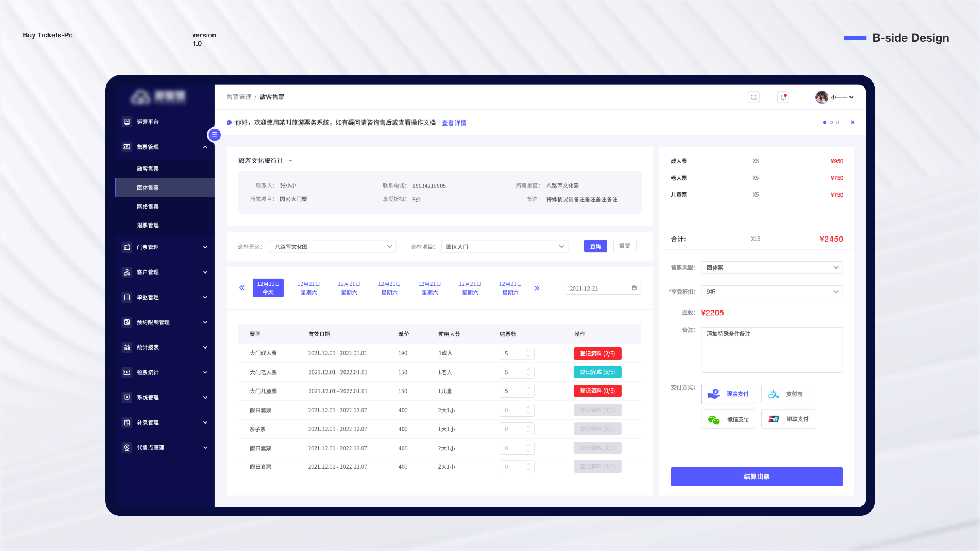Viewport: 980px width, 551px height.
Task: Click the 重置 button
Action: [x=625, y=246]
